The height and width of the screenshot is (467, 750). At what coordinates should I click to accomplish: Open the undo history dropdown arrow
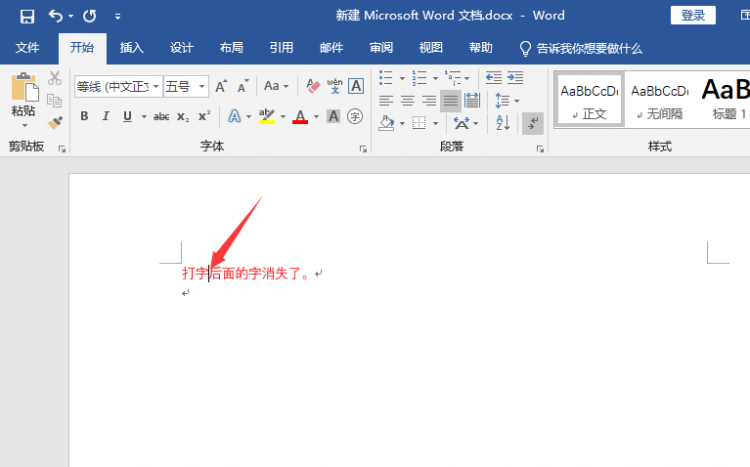(71, 16)
